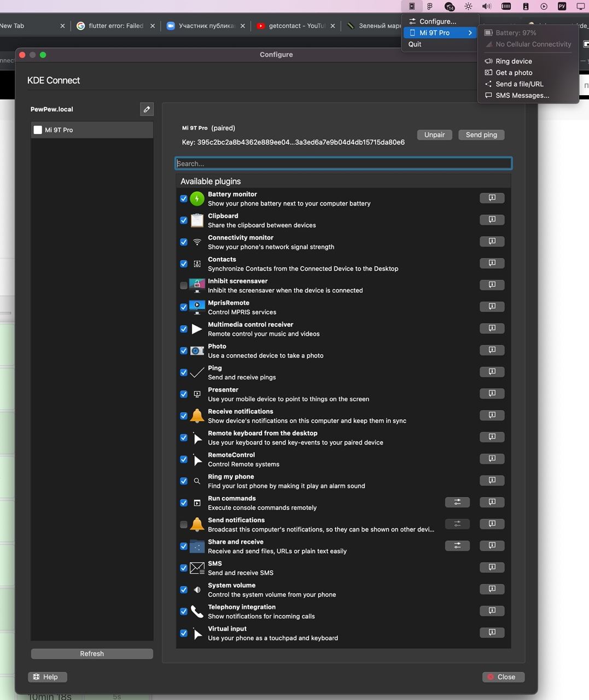The width and height of the screenshot is (589, 700).
Task: Uncheck the Ping plugin
Action: click(184, 372)
